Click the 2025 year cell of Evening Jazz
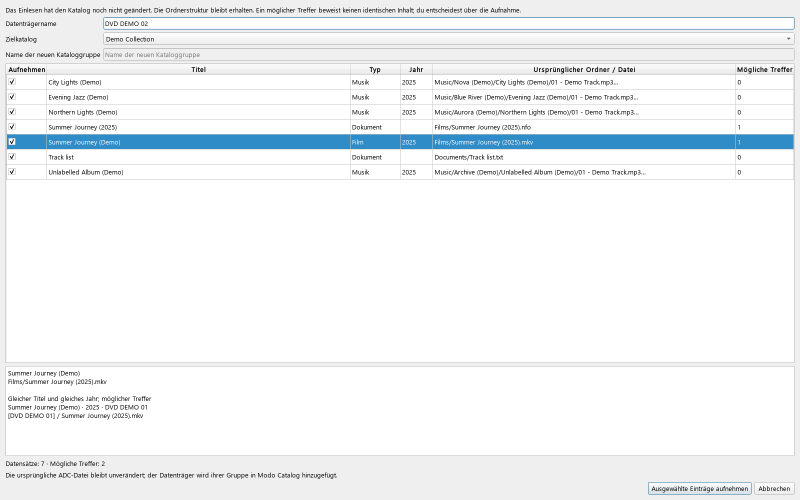The width and height of the screenshot is (800, 500). (416, 97)
